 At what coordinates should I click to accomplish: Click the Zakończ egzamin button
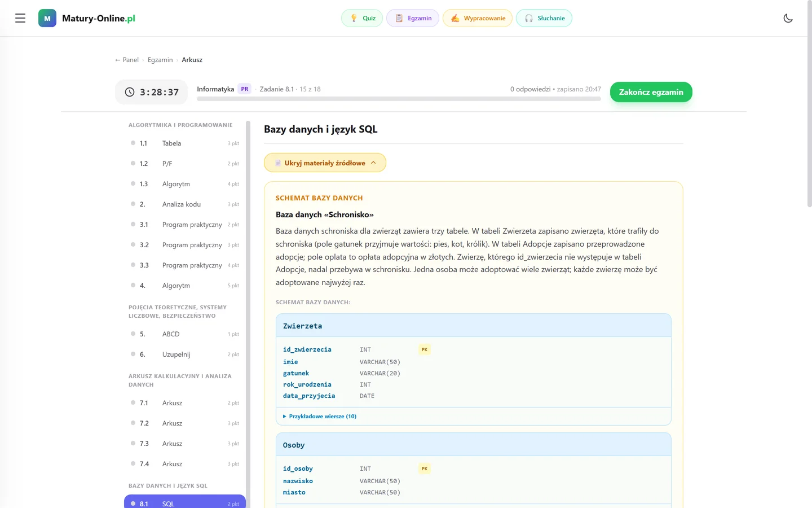pos(651,92)
